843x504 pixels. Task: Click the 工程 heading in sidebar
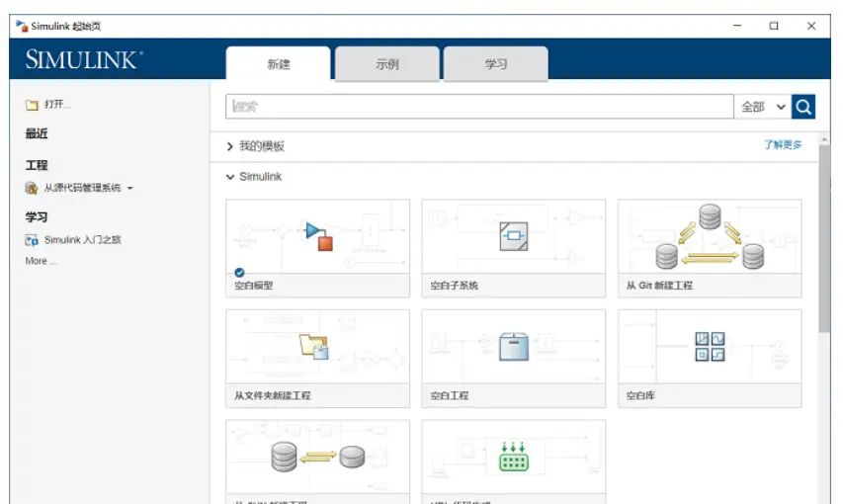pyautogui.click(x=37, y=165)
